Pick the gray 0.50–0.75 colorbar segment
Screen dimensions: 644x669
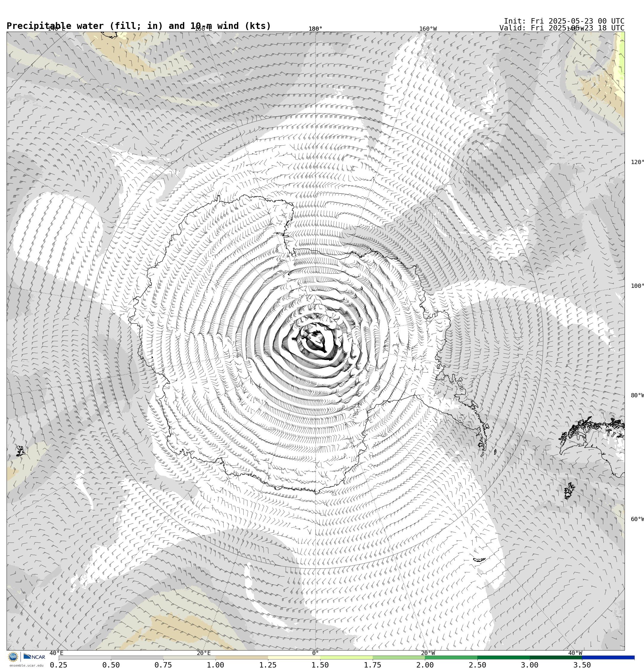(137, 657)
